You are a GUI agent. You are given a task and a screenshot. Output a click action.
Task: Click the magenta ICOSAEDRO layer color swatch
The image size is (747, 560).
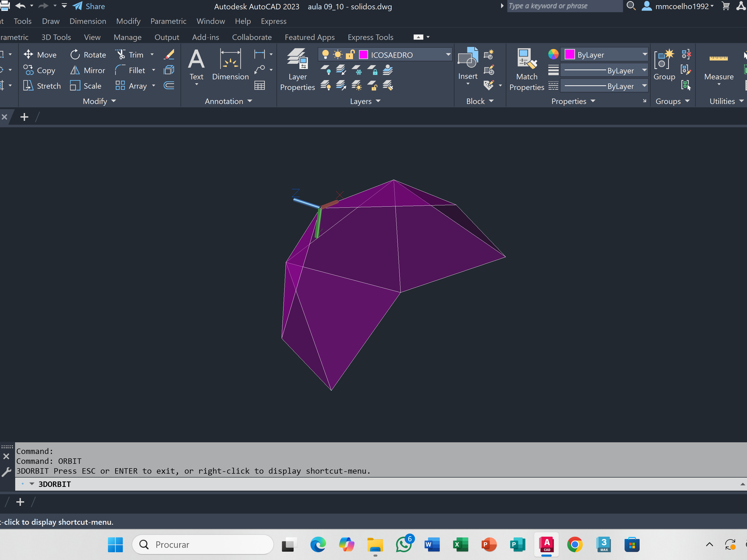363,55
